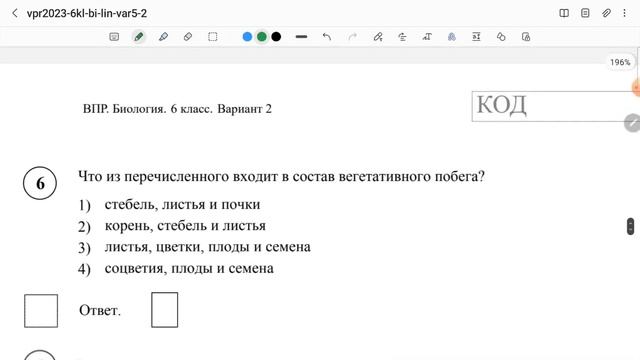Open the blue AI assist tool
The width and height of the screenshot is (640, 360).
[451, 37]
